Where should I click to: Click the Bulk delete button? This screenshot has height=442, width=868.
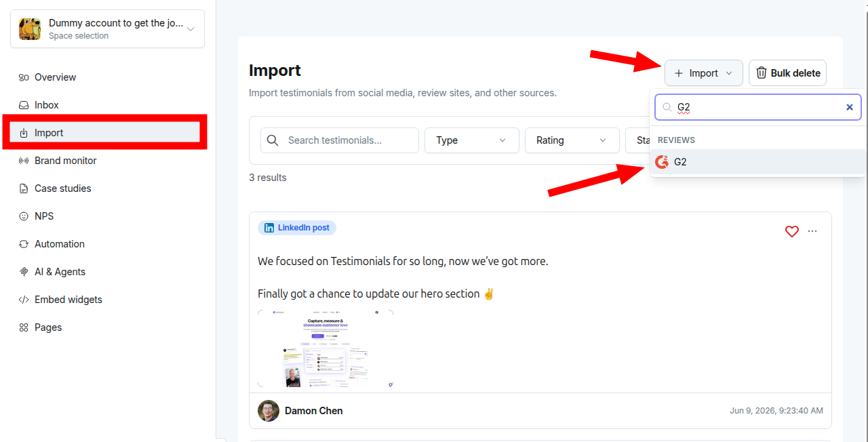click(788, 73)
